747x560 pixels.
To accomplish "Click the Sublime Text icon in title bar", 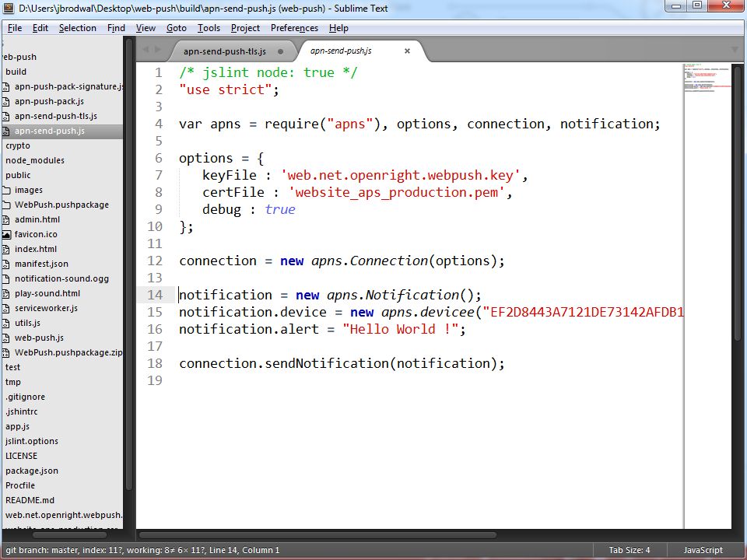I will [x=9, y=8].
